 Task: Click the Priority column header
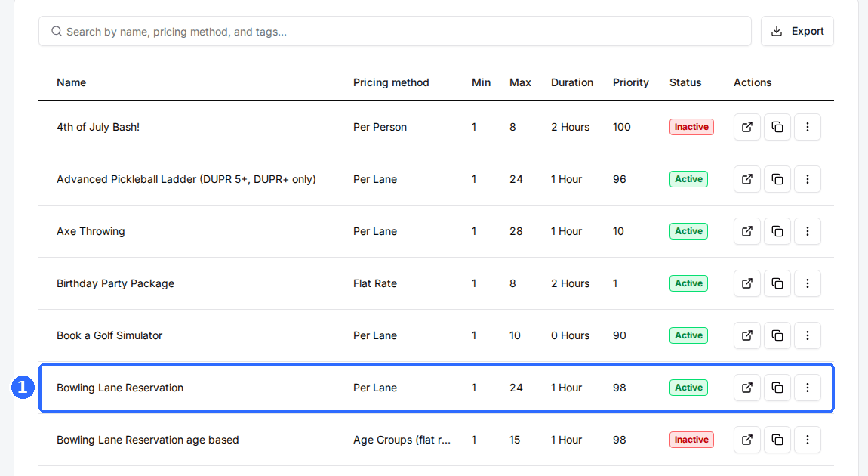point(630,82)
